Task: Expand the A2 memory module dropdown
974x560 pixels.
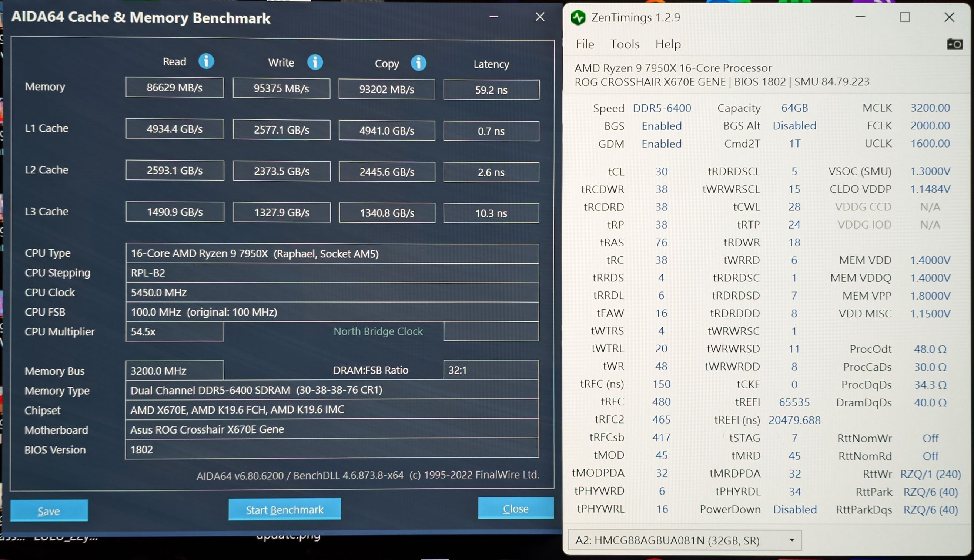Action: pyautogui.click(x=791, y=540)
